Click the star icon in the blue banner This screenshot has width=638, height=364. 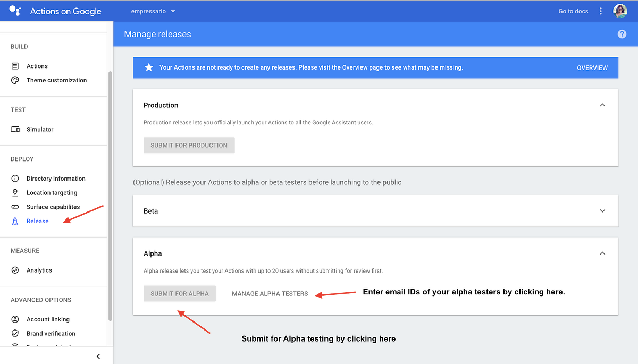pos(149,67)
